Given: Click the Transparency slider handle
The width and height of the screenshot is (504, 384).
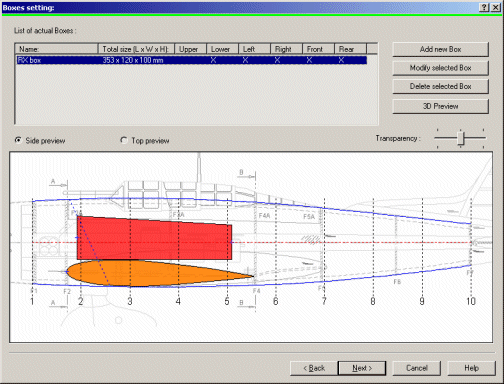Looking at the screenshot, I should pyautogui.click(x=460, y=138).
